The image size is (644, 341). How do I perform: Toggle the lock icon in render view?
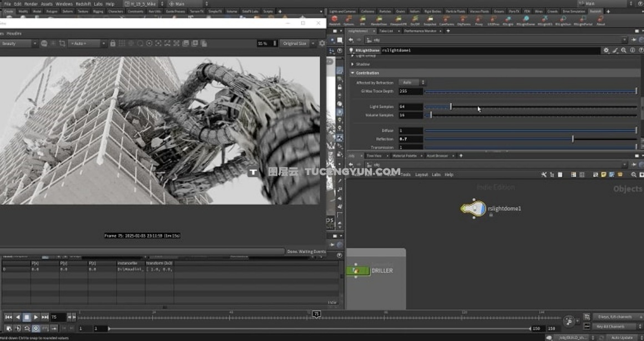coord(113,43)
